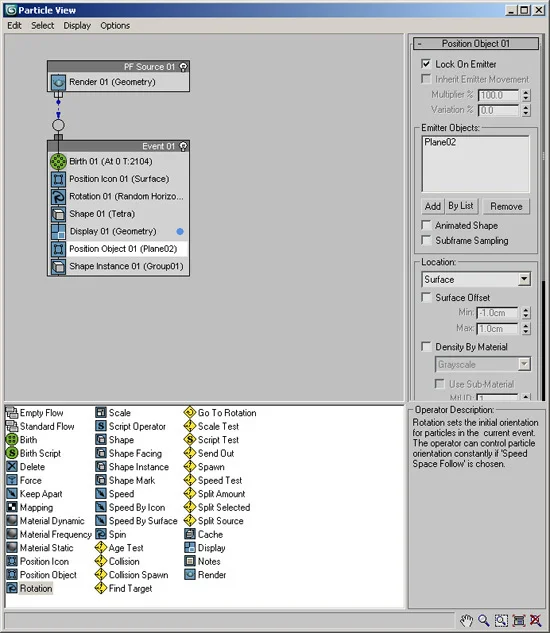Image resolution: width=550 pixels, height=633 pixels.
Task: Open the Location dropdown showing Surface
Action: pos(476,279)
